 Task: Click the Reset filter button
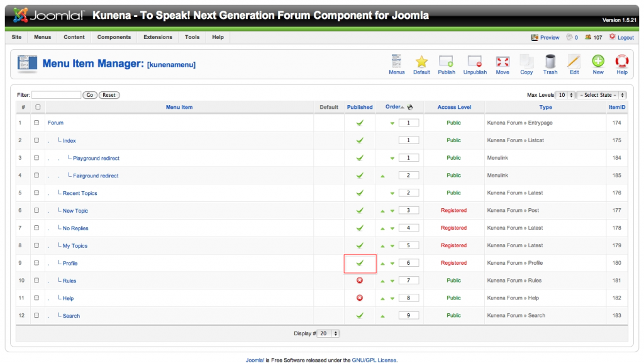pos(109,95)
